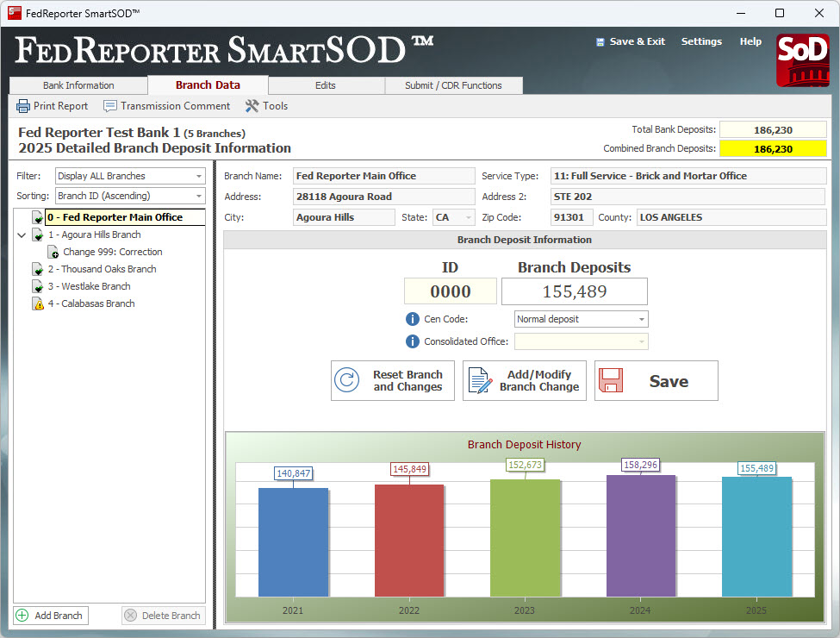The image size is (840, 638).
Task: Click the green plus Add Branch icon
Action: point(22,615)
